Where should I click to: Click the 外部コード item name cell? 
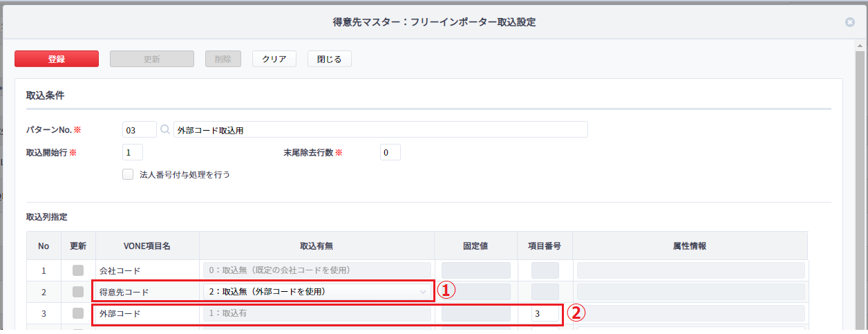(x=148, y=314)
